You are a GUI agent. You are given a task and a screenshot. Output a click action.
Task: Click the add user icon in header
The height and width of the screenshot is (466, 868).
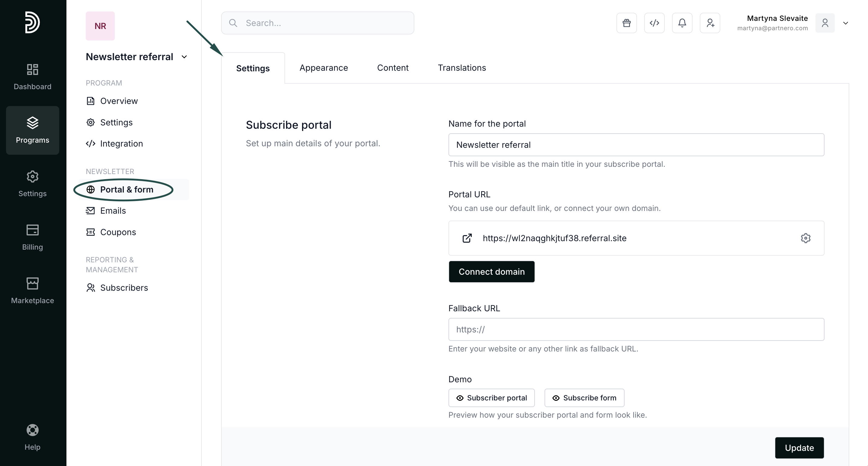[x=710, y=23]
